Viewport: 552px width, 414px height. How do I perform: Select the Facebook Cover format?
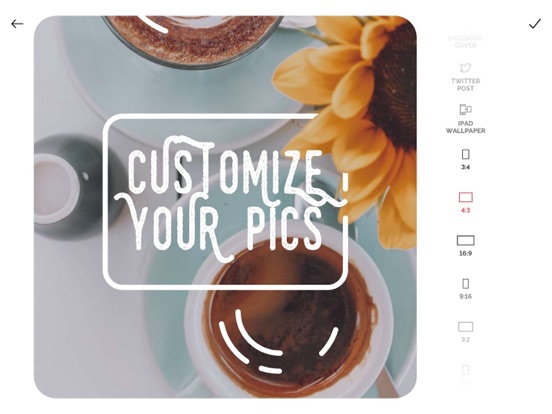(465, 42)
